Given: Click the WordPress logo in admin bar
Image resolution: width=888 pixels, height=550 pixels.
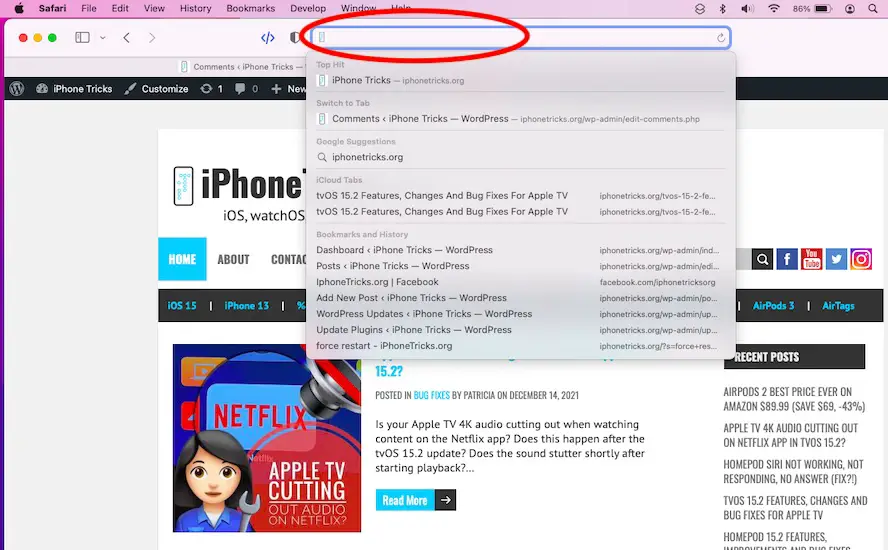Looking at the screenshot, I should [17, 89].
